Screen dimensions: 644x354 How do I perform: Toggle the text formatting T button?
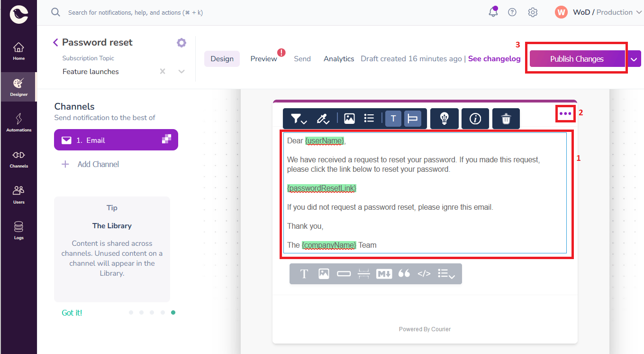tap(393, 119)
